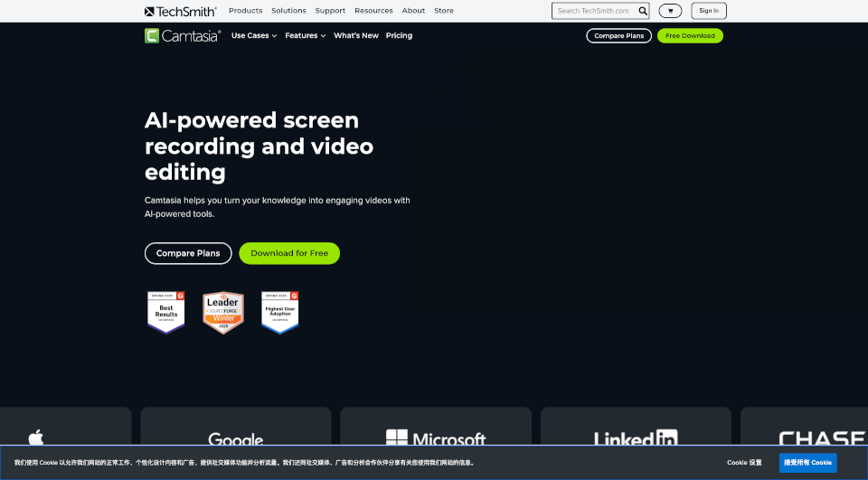The height and width of the screenshot is (480, 868).
Task: Open the About menu
Action: click(413, 11)
